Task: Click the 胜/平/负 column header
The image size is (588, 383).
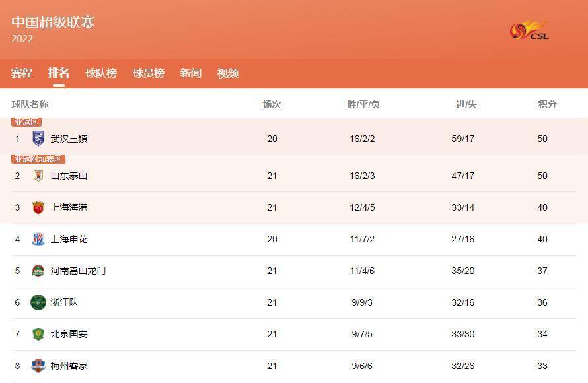Action: pos(363,104)
